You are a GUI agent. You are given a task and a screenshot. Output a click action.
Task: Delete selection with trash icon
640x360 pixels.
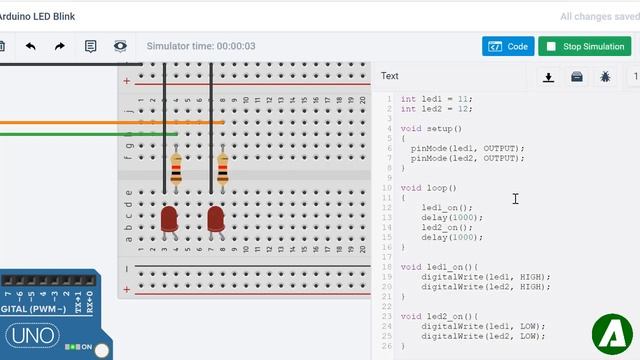[2, 46]
